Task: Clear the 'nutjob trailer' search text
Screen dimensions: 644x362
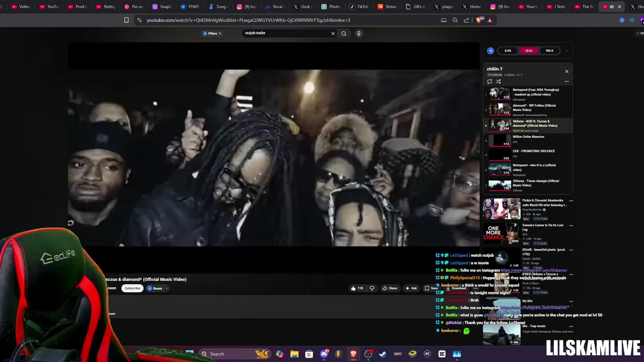Action: pyautogui.click(x=333, y=33)
